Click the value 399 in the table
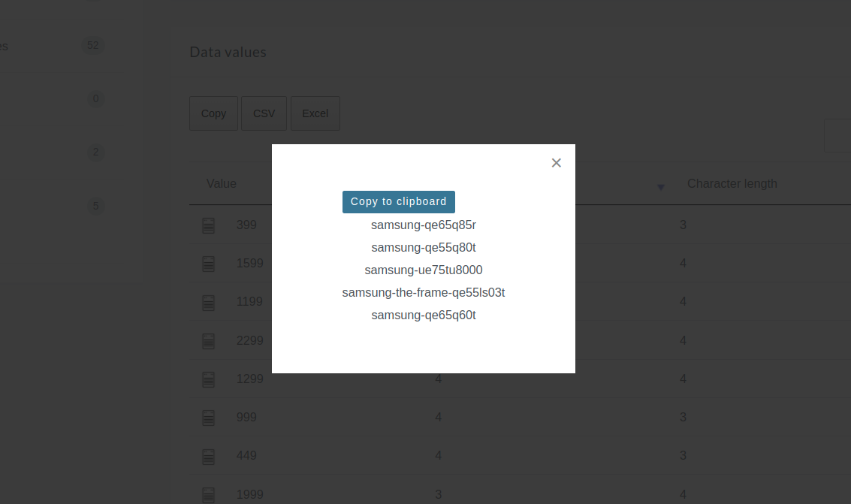 click(x=246, y=225)
